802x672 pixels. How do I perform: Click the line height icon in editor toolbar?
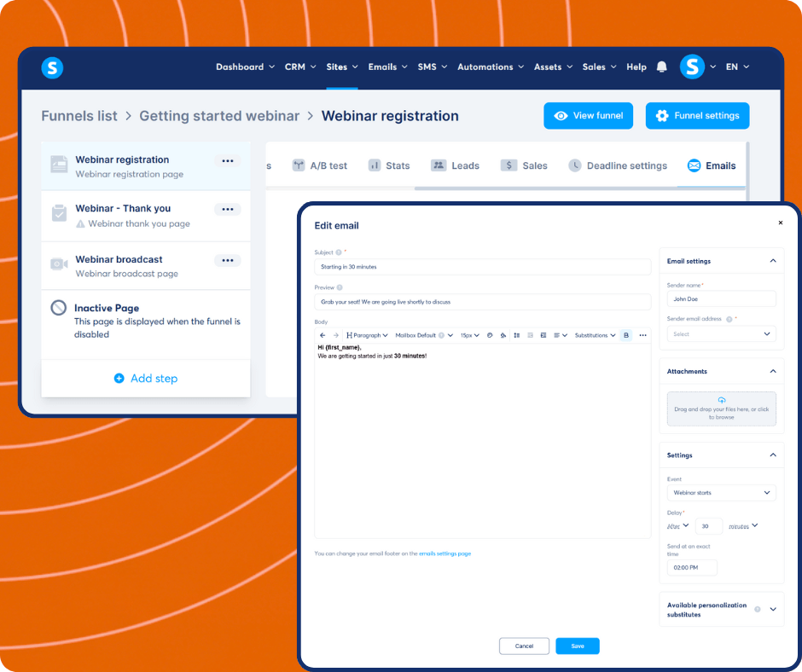[x=516, y=335]
